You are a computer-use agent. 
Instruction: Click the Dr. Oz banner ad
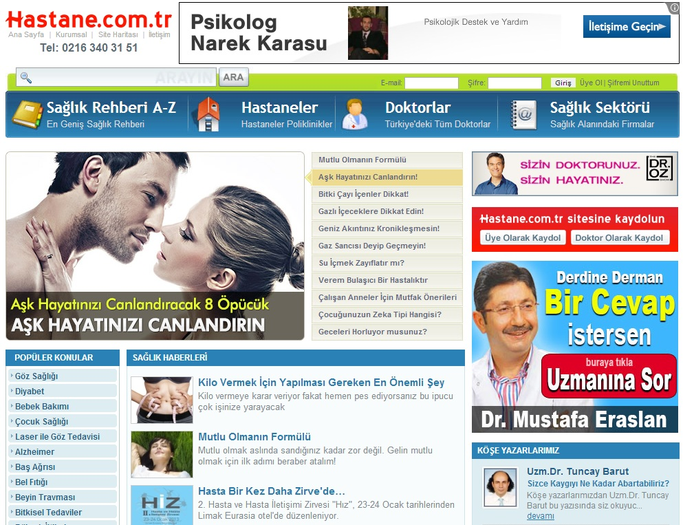[x=575, y=173]
